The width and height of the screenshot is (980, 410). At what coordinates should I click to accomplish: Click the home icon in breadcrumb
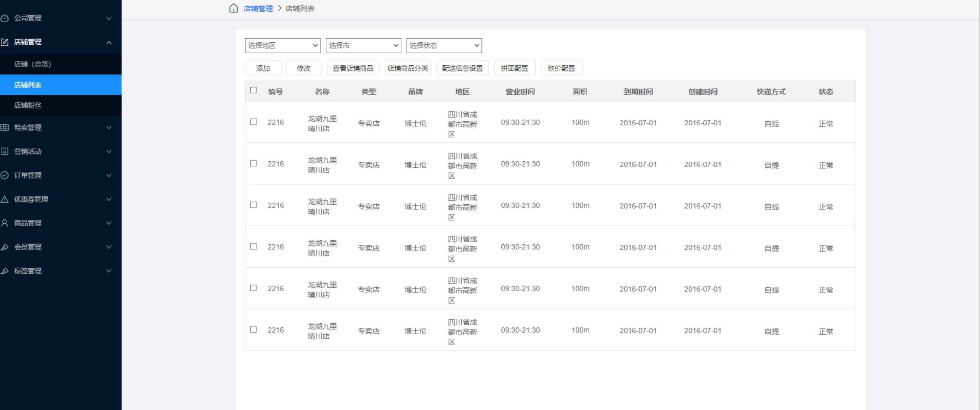[233, 8]
